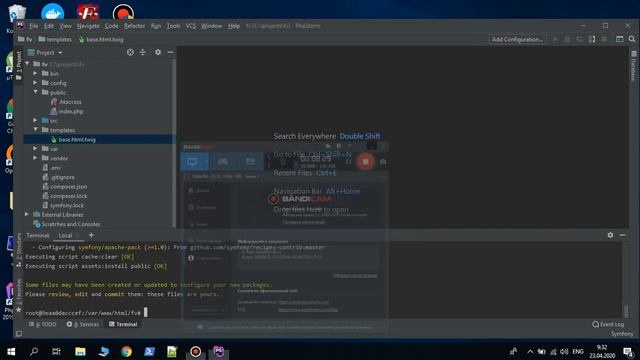Open Windows Start menu
640x360 pixels.
[11, 351]
